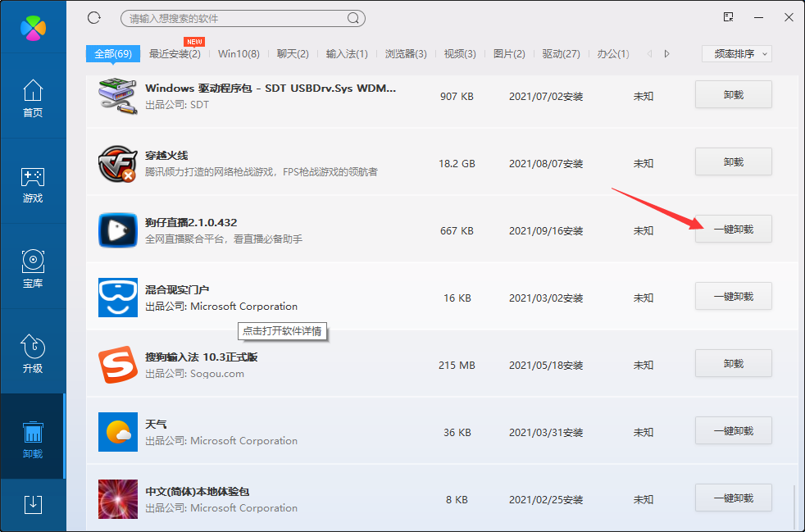The width and height of the screenshot is (805, 532).
Task: Click the 出品公司: Sogou.com text
Action: coord(194,374)
